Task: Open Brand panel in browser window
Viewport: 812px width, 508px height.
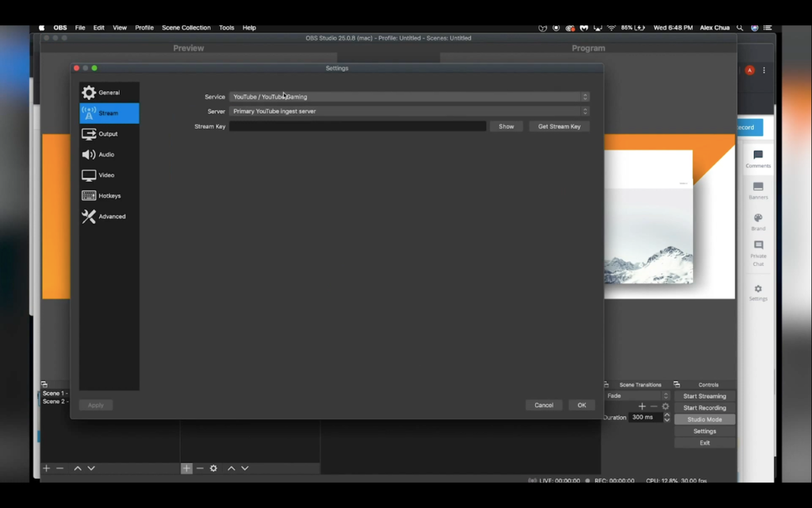Action: pos(758,222)
